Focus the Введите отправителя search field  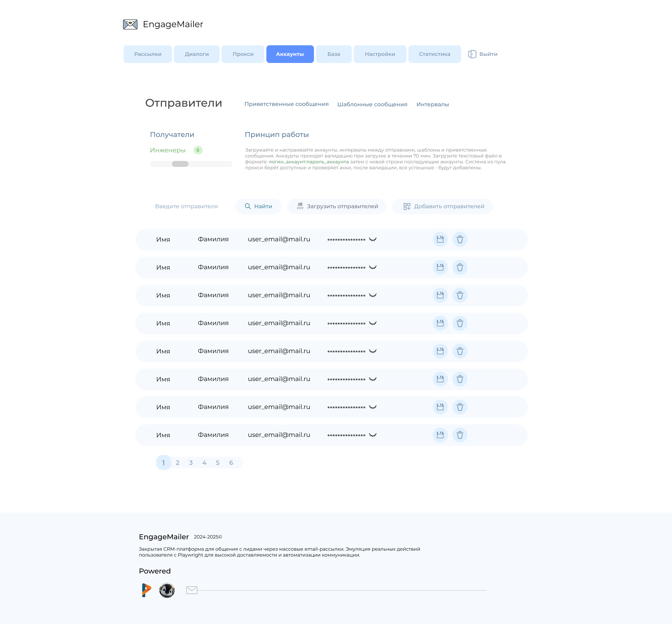click(x=186, y=206)
